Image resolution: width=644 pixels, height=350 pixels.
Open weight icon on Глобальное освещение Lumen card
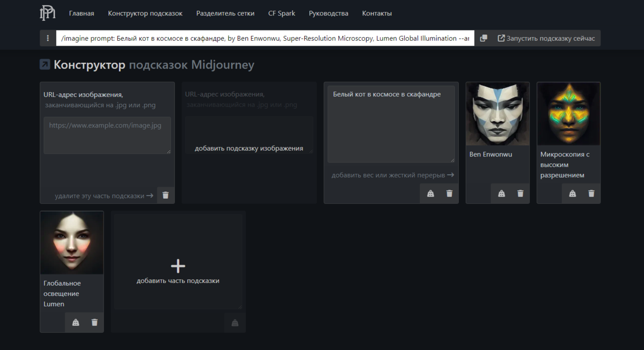[x=76, y=322]
